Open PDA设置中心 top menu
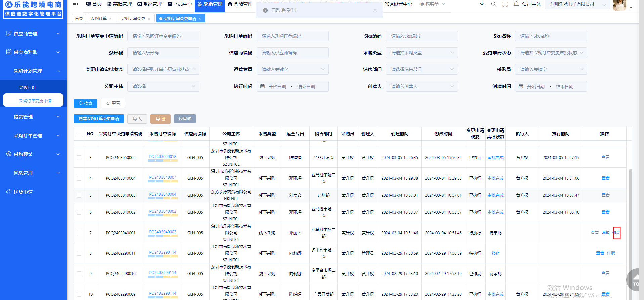Image resolution: width=644 pixels, height=300 pixels. pyautogui.click(x=396, y=4)
